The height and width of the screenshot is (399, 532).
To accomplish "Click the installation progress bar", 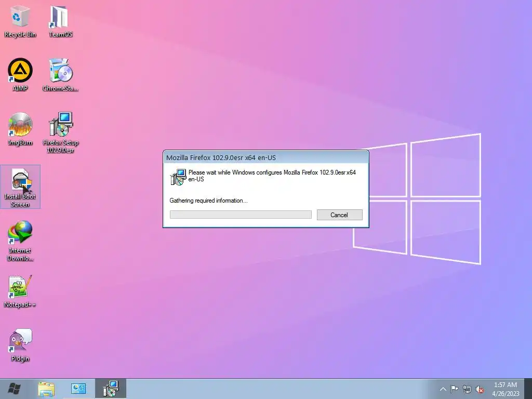I will 241,215.
